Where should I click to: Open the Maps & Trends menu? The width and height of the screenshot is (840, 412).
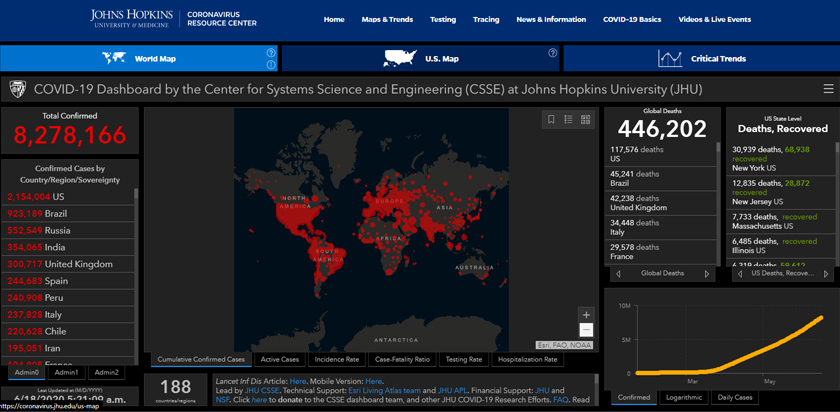pyautogui.click(x=387, y=19)
